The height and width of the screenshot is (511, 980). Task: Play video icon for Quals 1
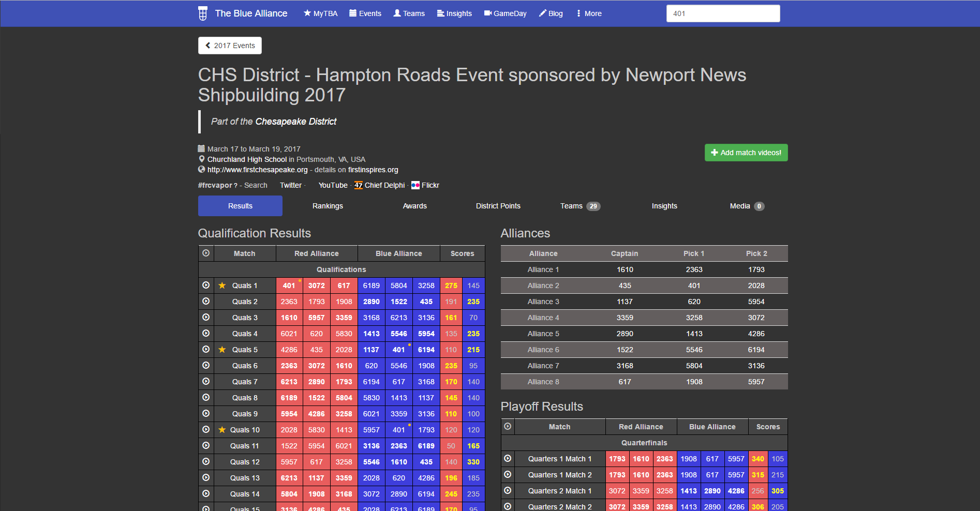[x=206, y=285]
